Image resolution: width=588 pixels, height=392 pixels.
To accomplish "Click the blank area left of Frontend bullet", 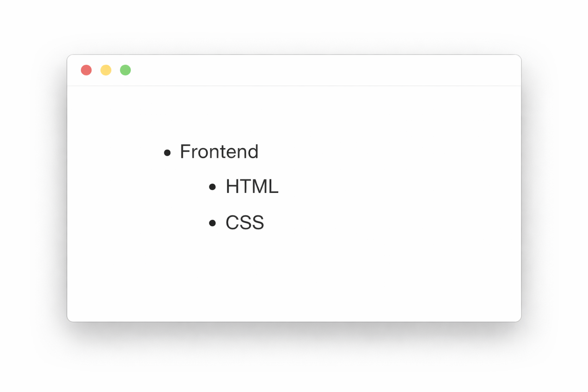I will 115,152.
